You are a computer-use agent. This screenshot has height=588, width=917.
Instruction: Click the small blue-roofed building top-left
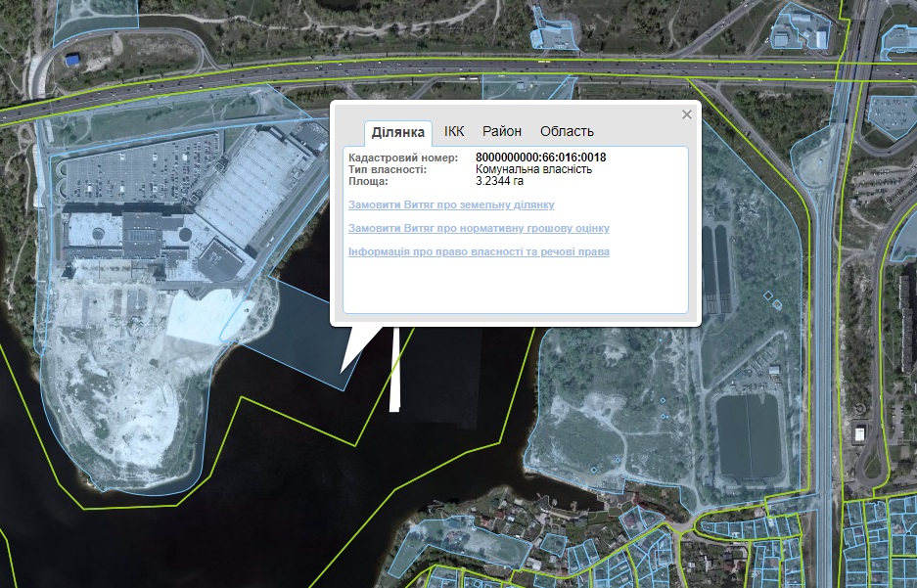click(73, 61)
